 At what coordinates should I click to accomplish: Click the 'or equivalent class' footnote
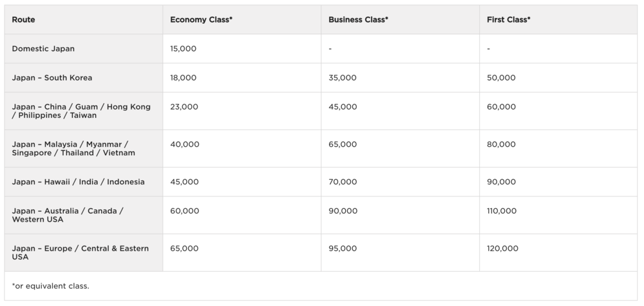coord(51,286)
